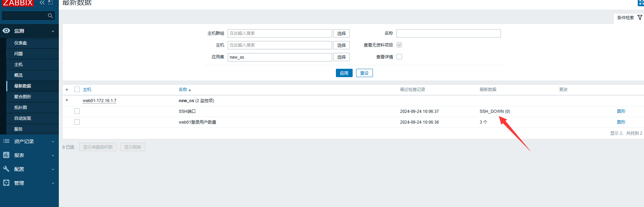Click the 管理 gear icon

[6, 183]
